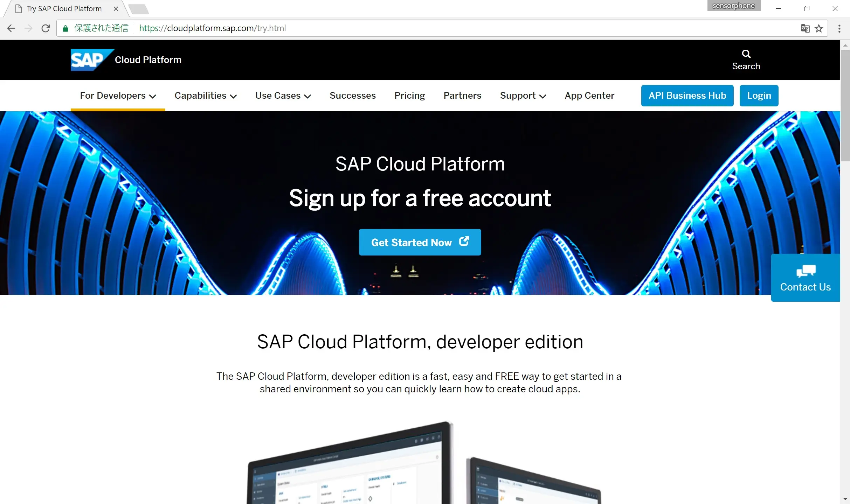Click the browser forward arrow
The image size is (850, 504).
[28, 28]
